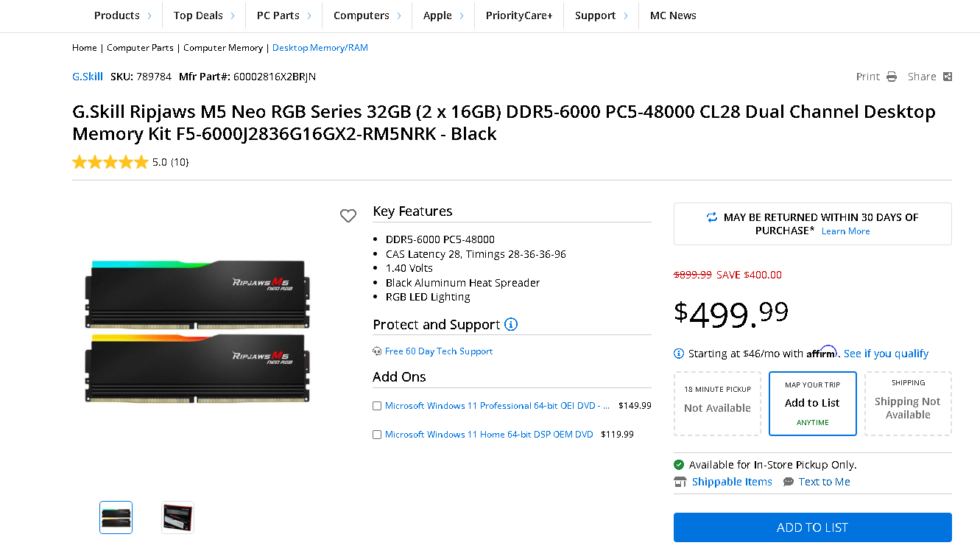
Task: Click Learn More about the return policy
Action: 845,231
